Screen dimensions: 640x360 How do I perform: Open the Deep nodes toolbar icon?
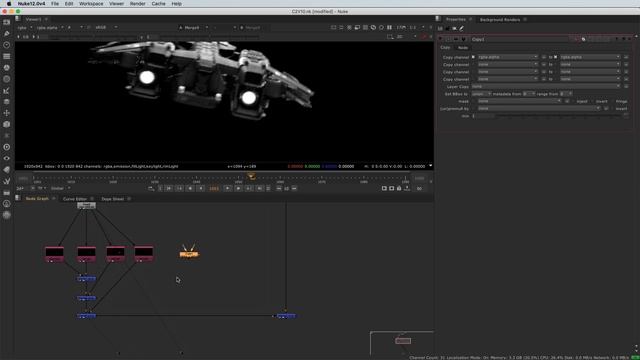click(x=7, y=147)
